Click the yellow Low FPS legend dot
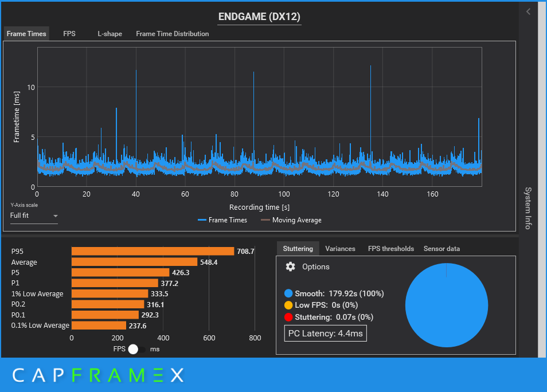Image resolution: width=547 pixels, height=392 pixels. coord(288,305)
